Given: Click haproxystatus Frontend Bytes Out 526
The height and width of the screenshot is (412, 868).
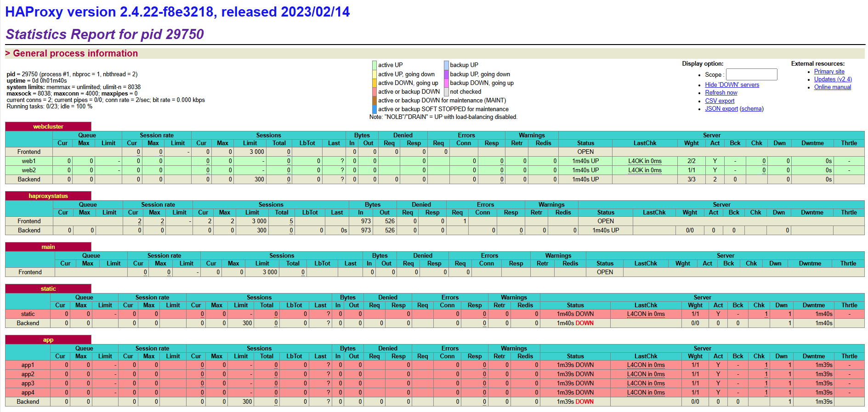Looking at the screenshot, I should pyautogui.click(x=390, y=221).
